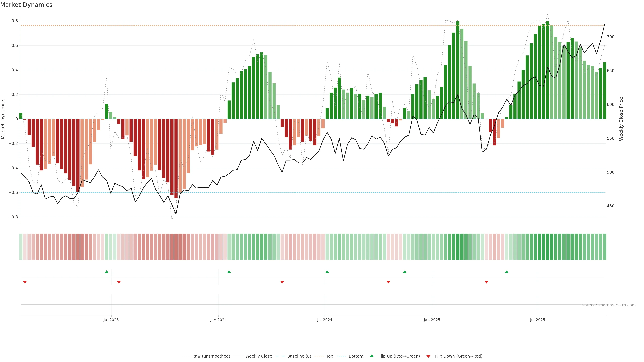The height and width of the screenshot is (362, 644).
Task: Click the Flip Down triangle before Jul 2024
Action: 282,282
